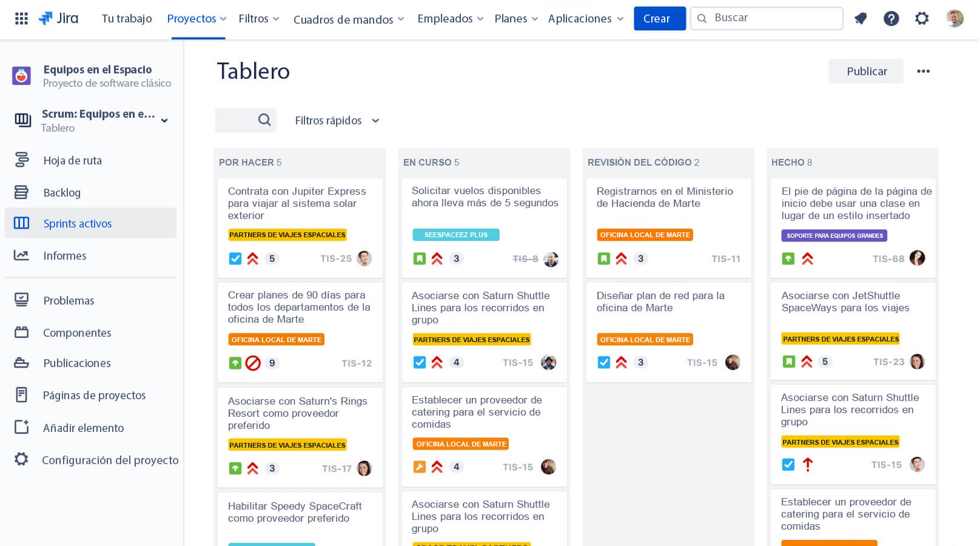The height and width of the screenshot is (546, 980).
Task: Click teal SeeSpaceEZ Plus epic label
Action: 456,235
